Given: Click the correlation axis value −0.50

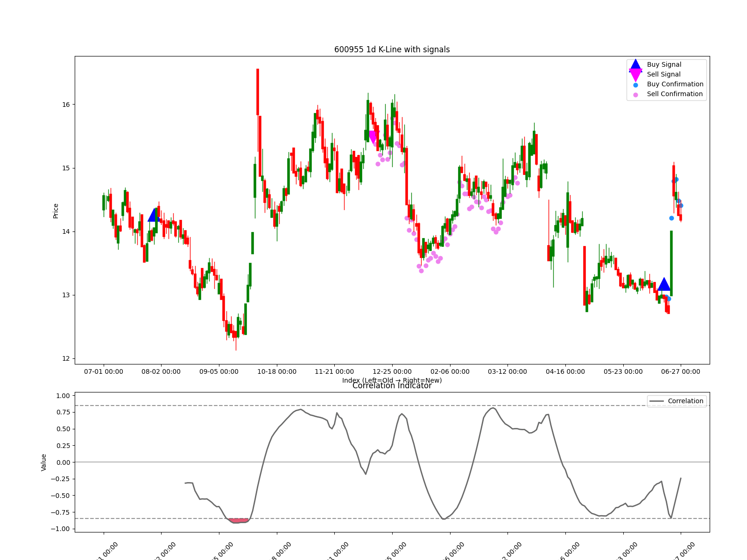Looking at the screenshot, I should [x=61, y=496].
